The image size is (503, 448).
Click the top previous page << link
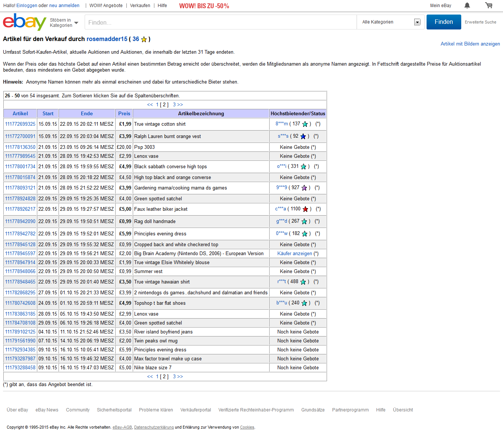150,105
